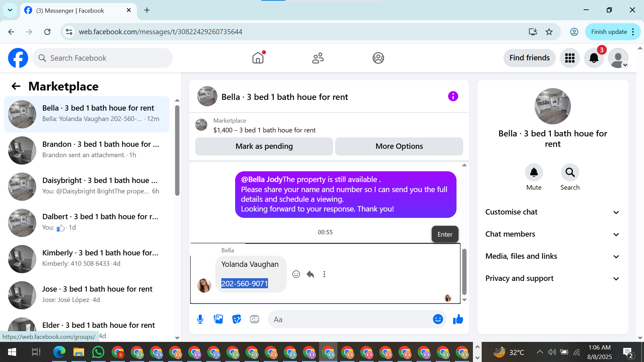Expand Customise chat section

552,212
